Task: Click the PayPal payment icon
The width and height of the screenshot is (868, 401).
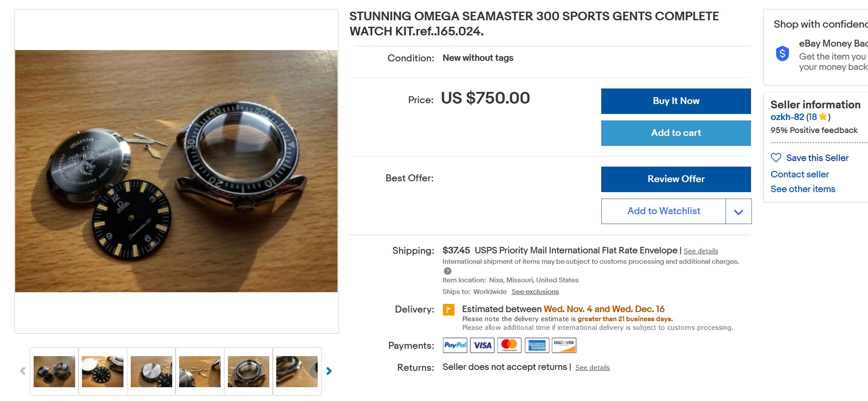Action: click(x=455, y=345)
